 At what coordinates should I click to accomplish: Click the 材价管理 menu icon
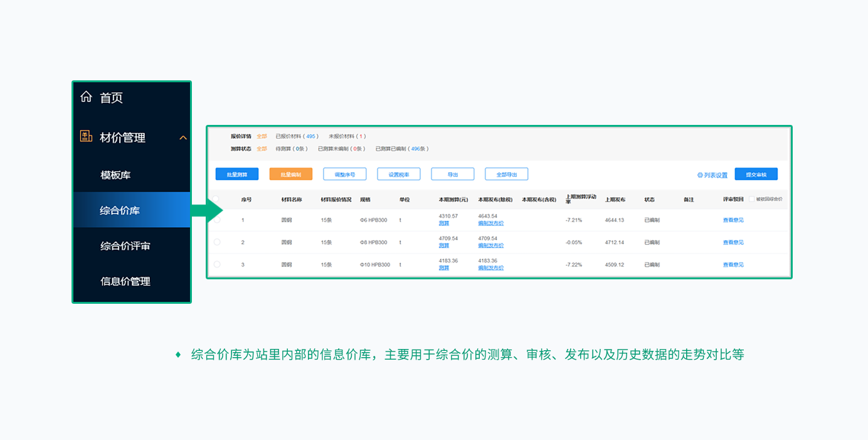tap(86, 137)
